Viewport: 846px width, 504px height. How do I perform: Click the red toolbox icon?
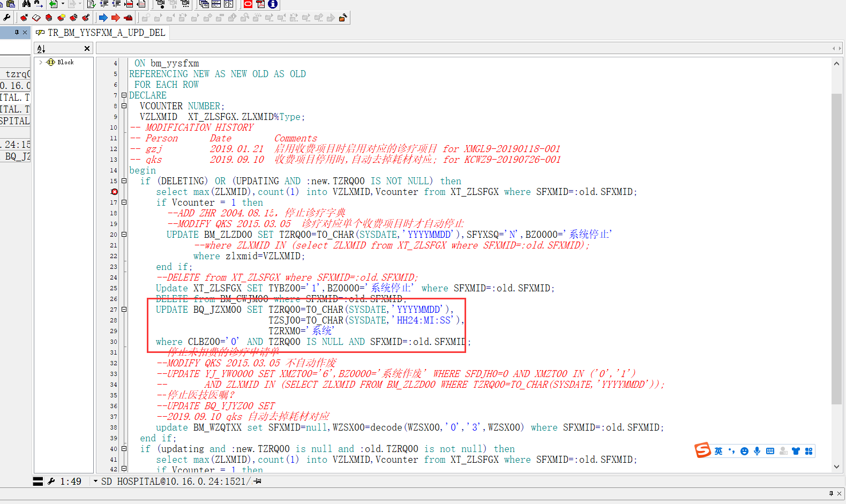point(128,18)
